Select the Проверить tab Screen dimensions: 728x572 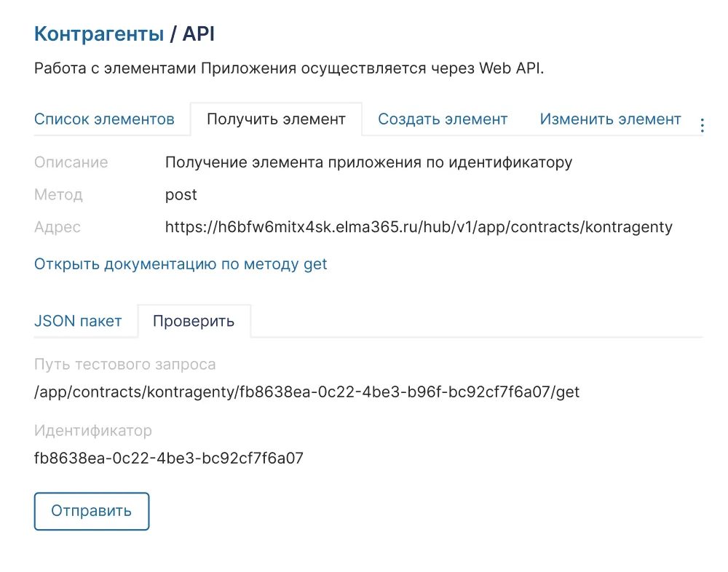coord(194,321)
